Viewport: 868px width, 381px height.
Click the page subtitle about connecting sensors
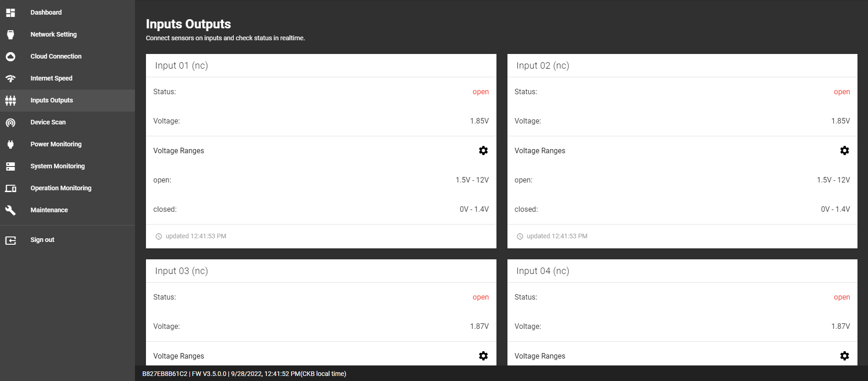tap(225, 38)
